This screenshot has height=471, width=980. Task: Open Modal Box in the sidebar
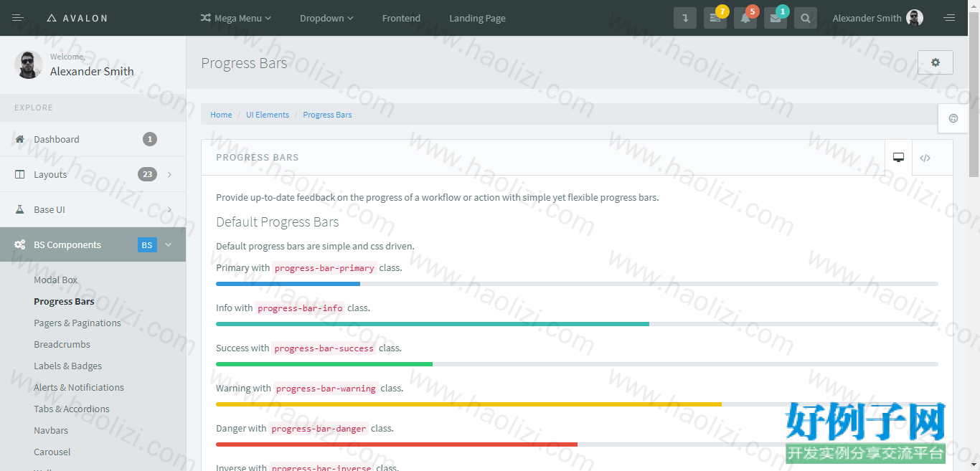(x=55, y=280)
